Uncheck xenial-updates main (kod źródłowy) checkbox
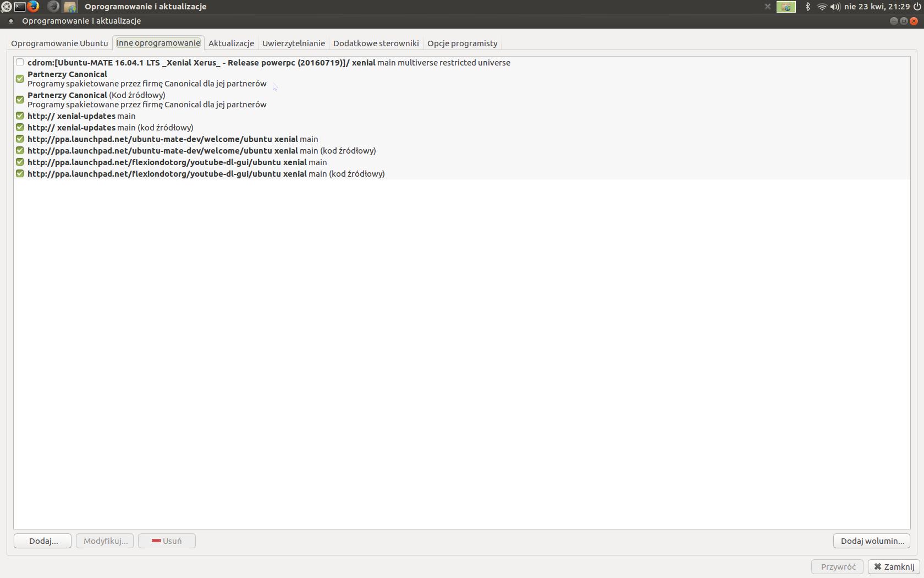924x578 pixels. click(20, 127)
